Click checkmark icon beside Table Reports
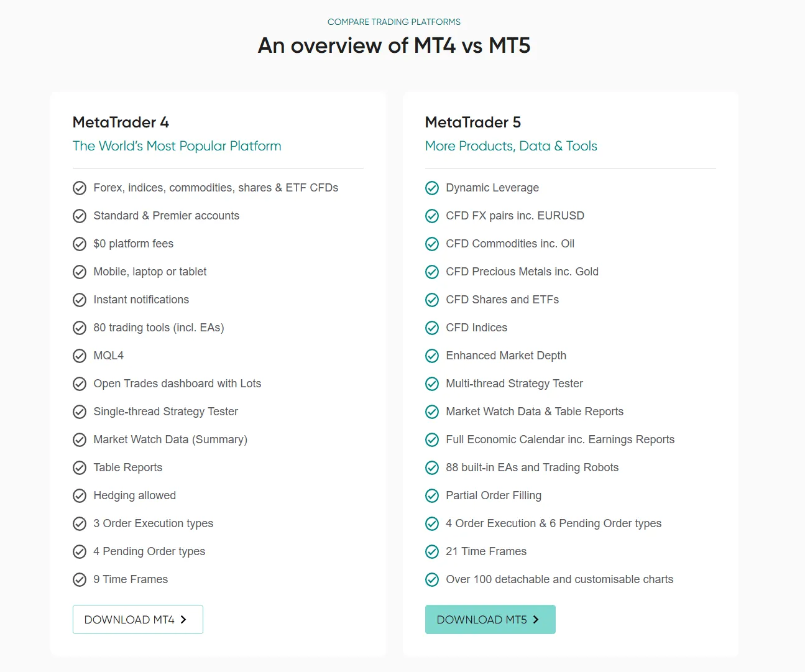 point(80,467)
